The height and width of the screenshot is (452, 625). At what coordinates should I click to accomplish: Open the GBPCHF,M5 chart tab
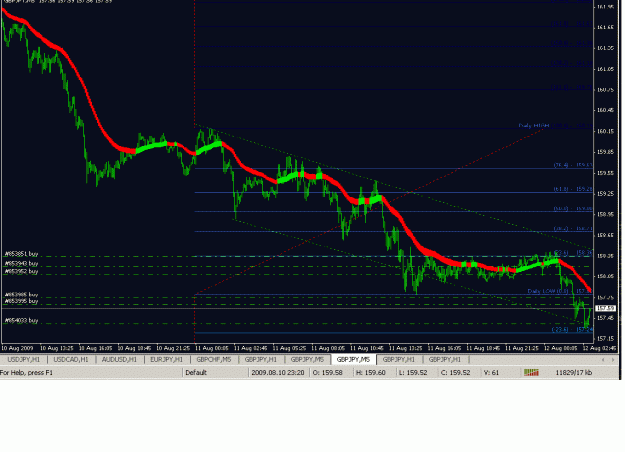tap(214, 360)
